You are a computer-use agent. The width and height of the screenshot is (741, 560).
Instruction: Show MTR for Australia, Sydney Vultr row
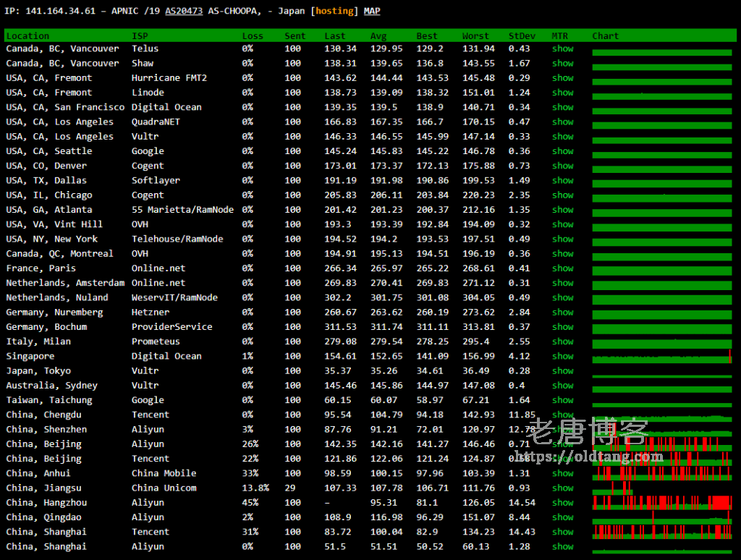562,386
